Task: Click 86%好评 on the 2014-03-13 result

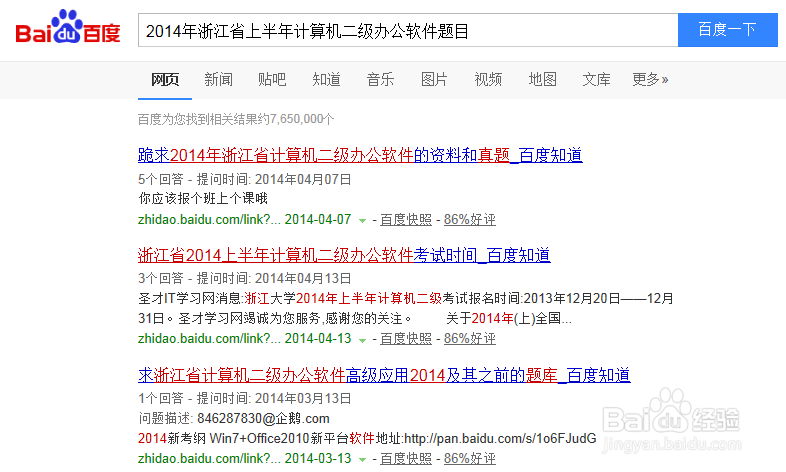Action: tap(470, 458)
